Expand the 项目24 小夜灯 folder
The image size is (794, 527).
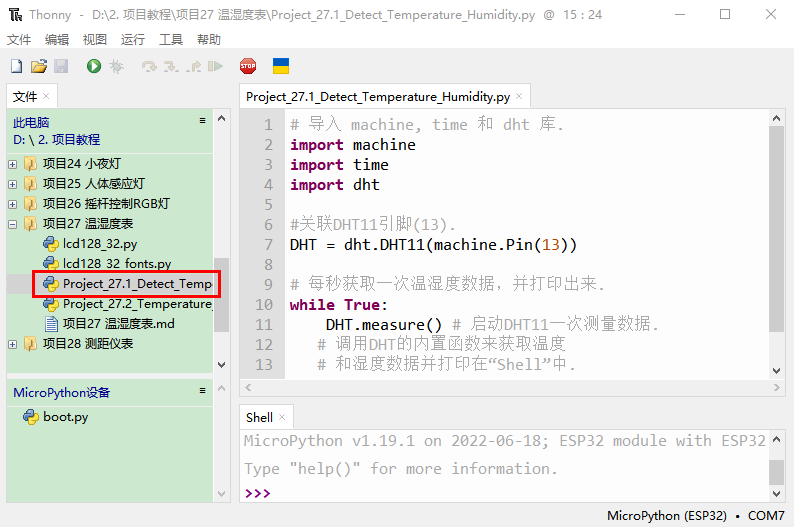(x=13, y=163)
